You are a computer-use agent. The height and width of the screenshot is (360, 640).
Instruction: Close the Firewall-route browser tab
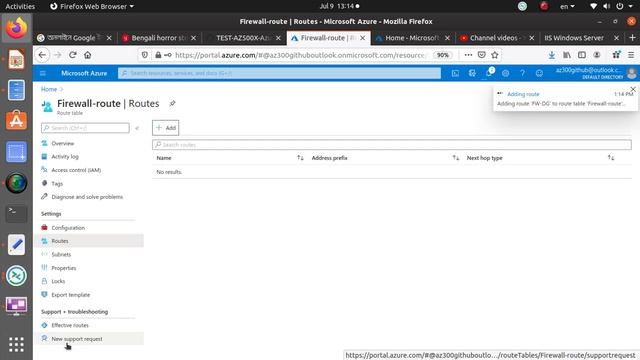tap(362, 38)
